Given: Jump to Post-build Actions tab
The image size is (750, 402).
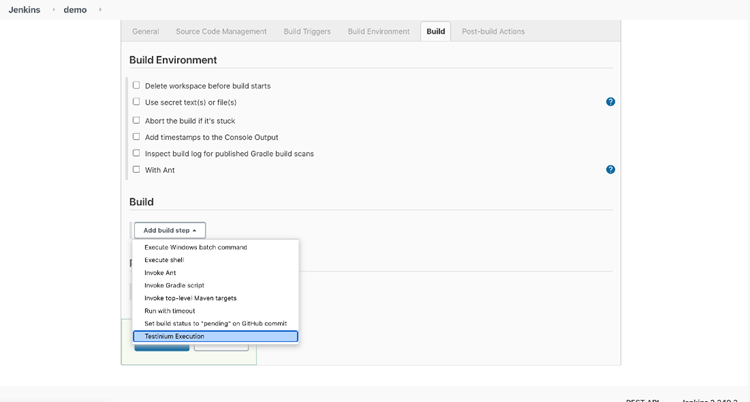Looking at the screenshot, I should tap(493, 31).
